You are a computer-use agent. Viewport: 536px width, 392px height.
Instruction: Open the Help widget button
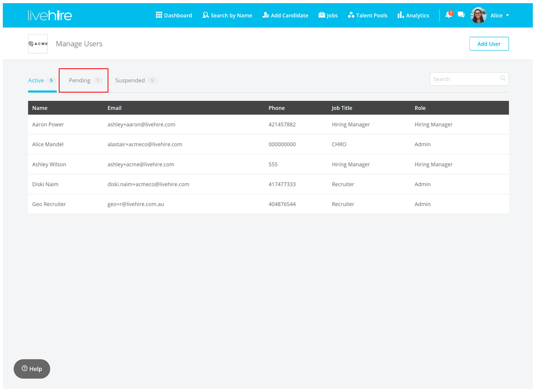pos(32,369)
